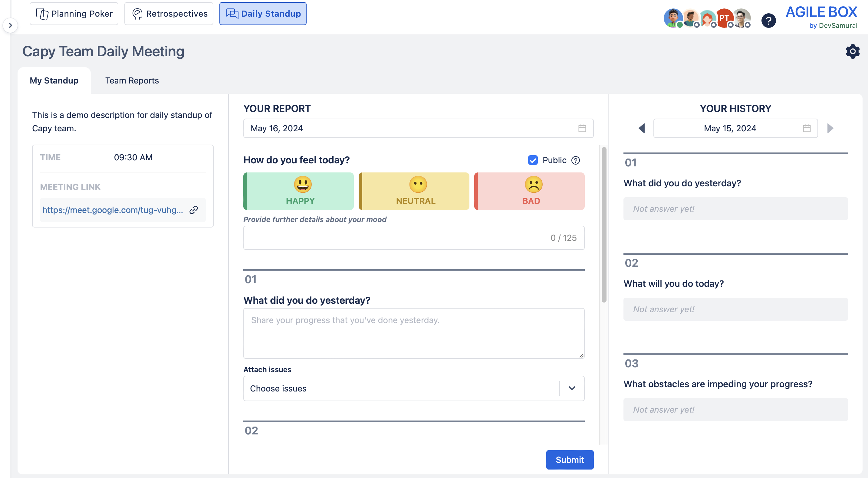Click the Capy Team Daily Meeting title
The image size is (868, 478).
pyautogui.click(x=103, y=51)
